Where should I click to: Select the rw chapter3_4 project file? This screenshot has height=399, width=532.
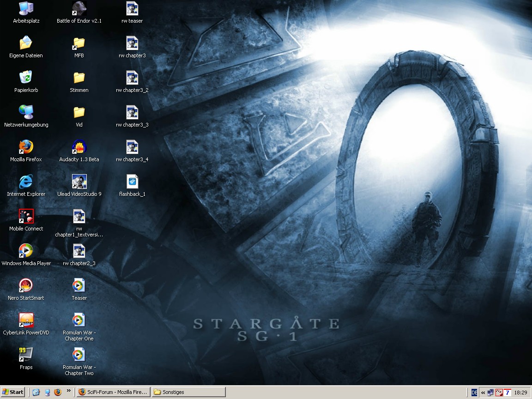point(132,147)
